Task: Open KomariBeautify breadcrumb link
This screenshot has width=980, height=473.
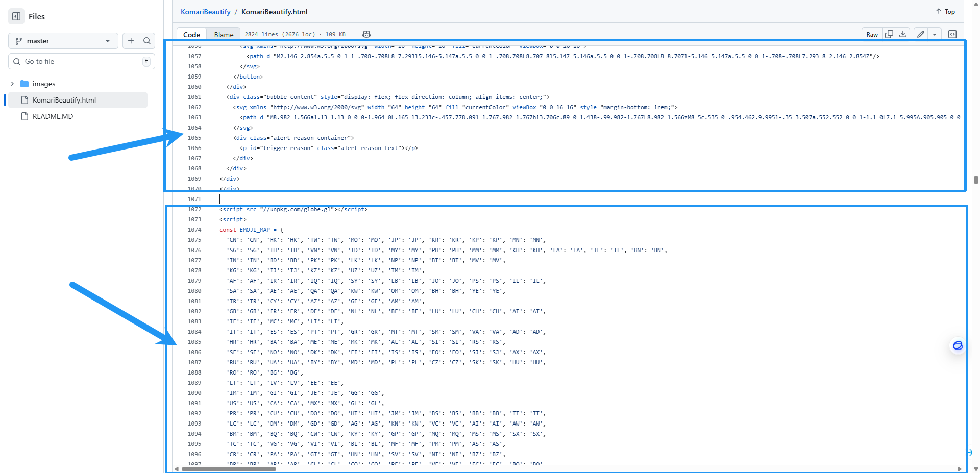Action: (x=205, y=12)
